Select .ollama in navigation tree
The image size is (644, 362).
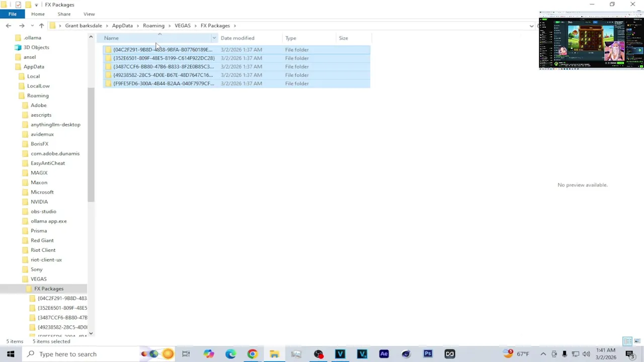[x=32, y=38]
